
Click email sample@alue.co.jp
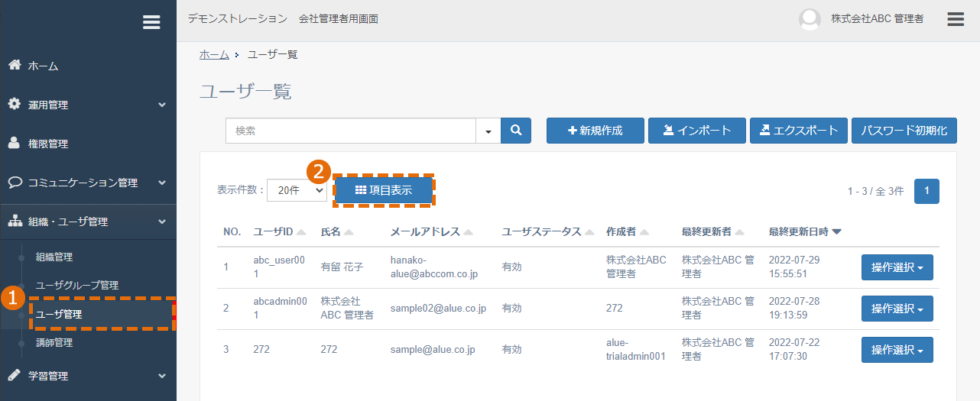pos(433,350)
